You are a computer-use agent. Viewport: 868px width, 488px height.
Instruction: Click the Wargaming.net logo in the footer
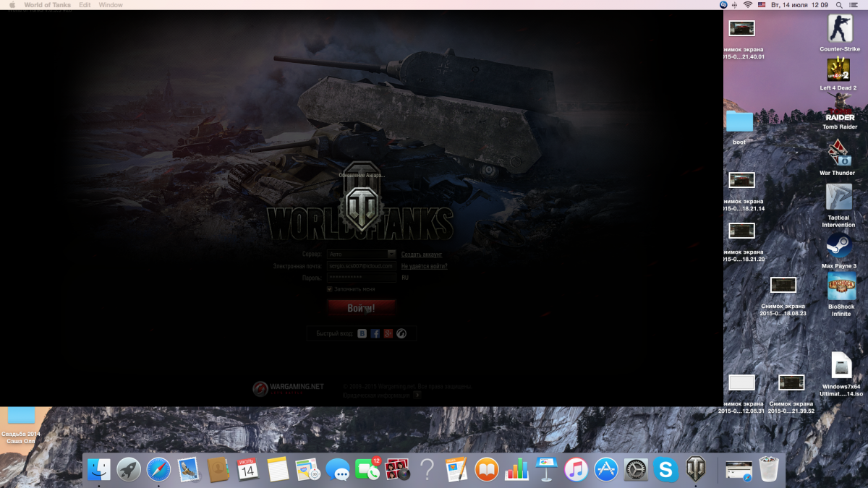click(288, 389)
